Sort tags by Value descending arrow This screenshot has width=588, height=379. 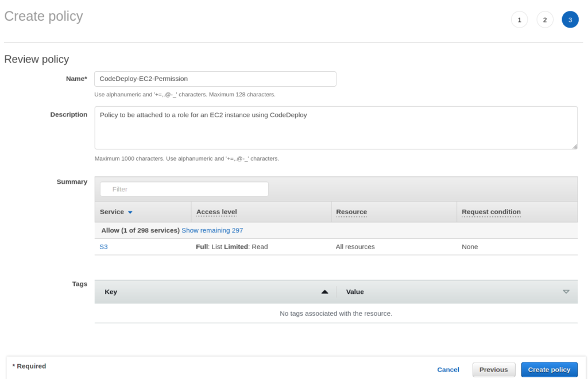point(566,292)
